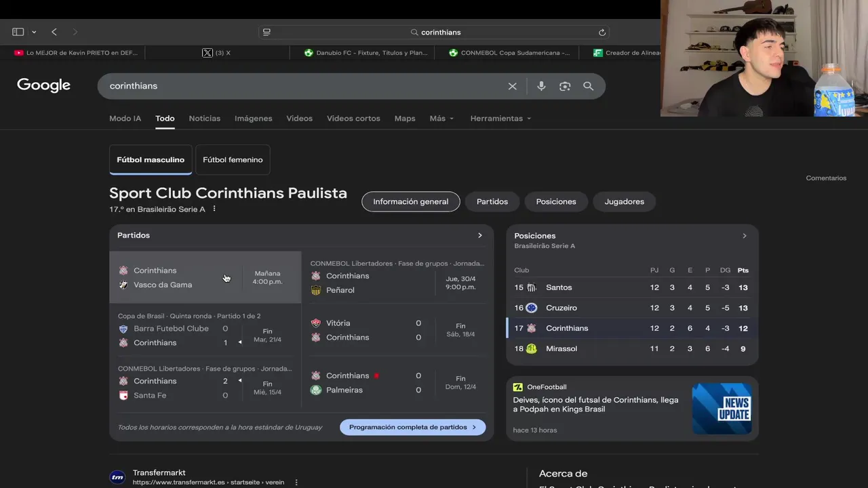This screenshot has height=488, width=868.
Task: Click the Google logo
Action: [x=44, y=85]
